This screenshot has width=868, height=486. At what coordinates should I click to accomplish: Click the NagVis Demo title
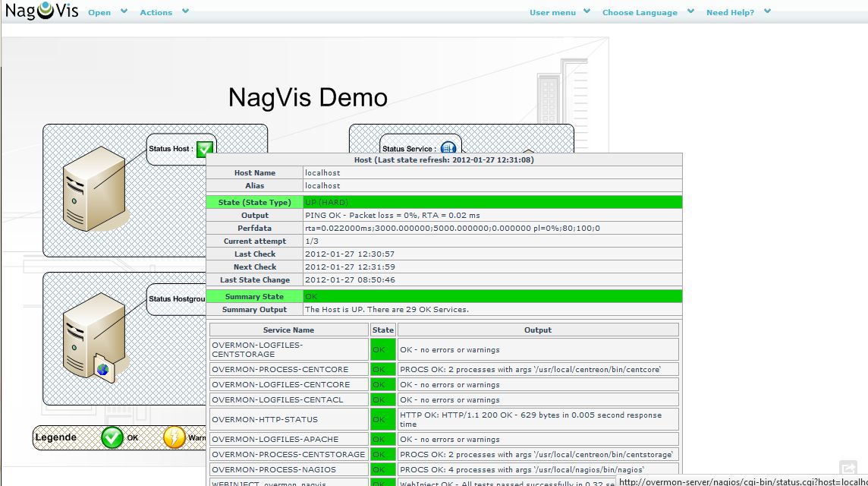[x=308, y=97]
